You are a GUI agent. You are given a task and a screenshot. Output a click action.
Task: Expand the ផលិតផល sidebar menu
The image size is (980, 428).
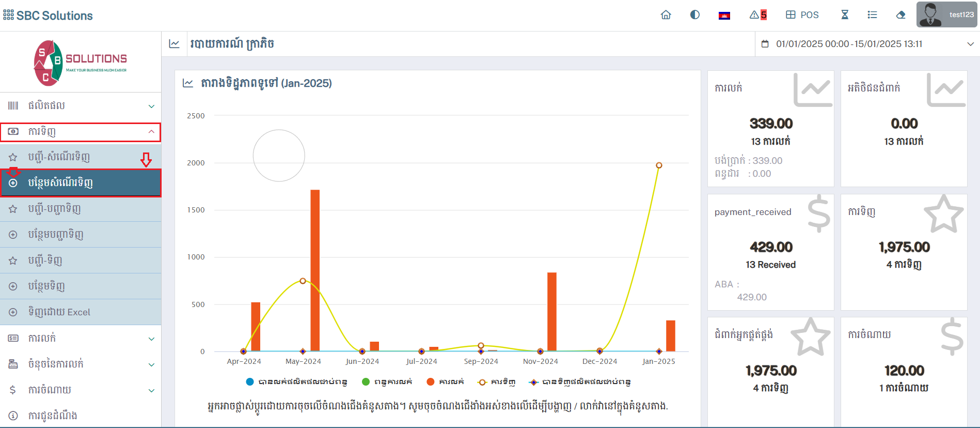tap(81, 106)
